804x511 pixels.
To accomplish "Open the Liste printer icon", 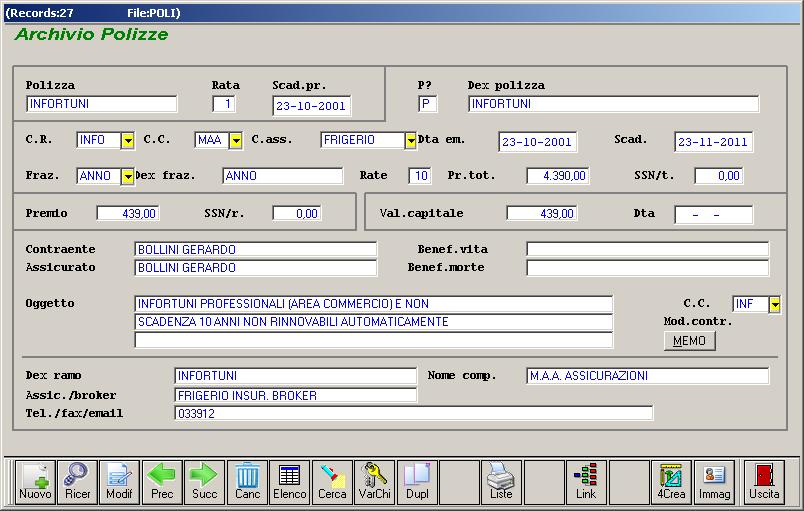I will pos(501,482).
